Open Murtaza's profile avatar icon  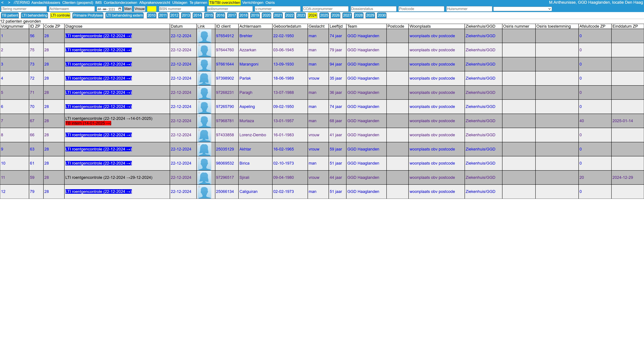pos(204,121)
